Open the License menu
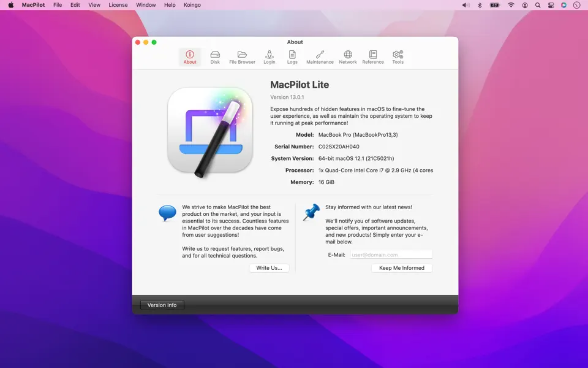Image resolution: width=588 pixels, height=368 pixels. coord(118,5)
